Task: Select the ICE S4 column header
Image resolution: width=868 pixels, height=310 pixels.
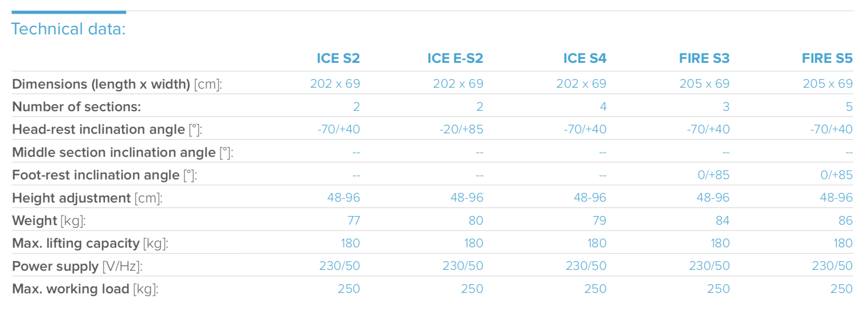Action: (584, 58)
